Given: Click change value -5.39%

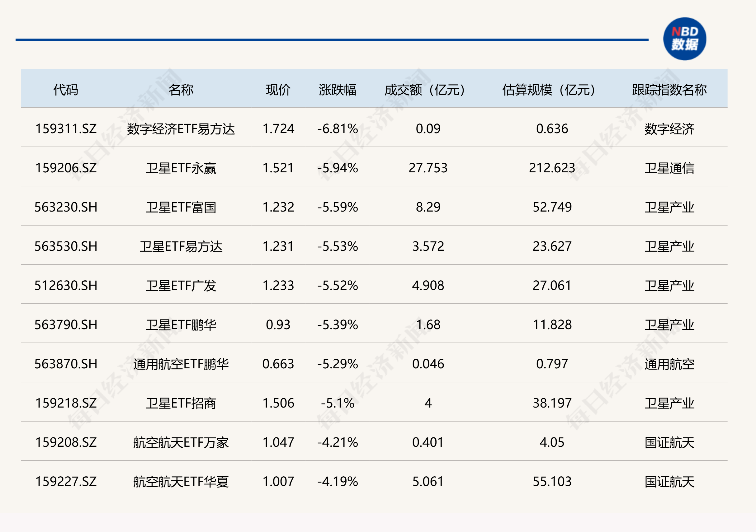Looking at the screenshot, I should (338, 324).
